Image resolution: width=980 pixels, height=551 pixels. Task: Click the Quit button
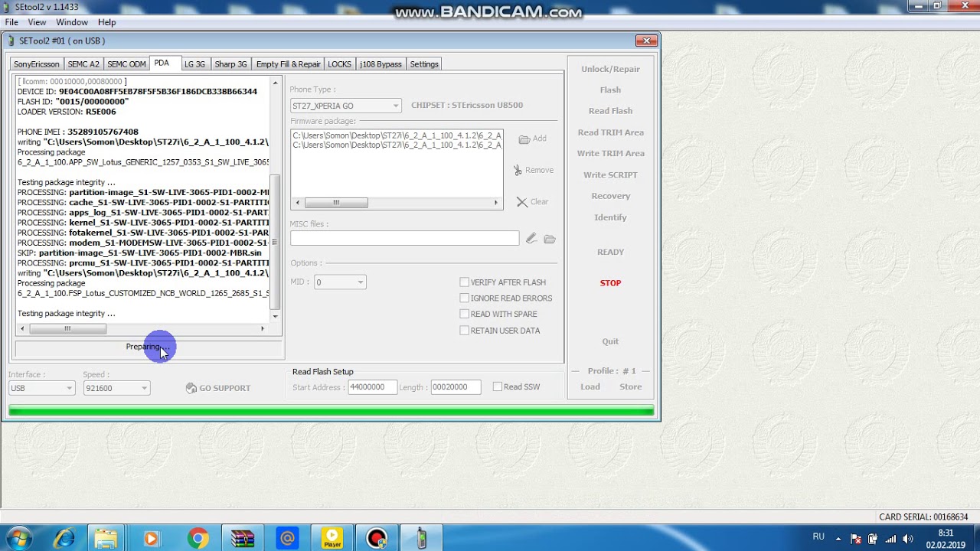coord(610,341)
